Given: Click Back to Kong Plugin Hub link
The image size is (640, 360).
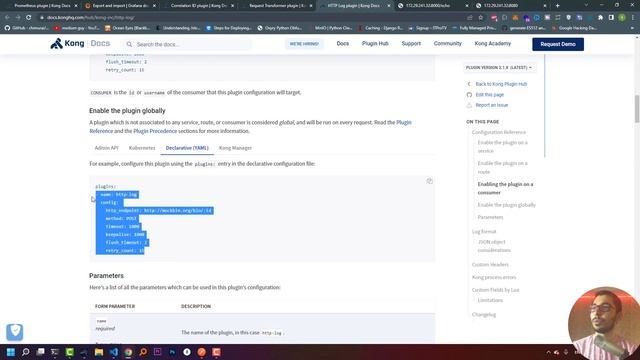Looking at the screenshot, I should coord(501,84).
